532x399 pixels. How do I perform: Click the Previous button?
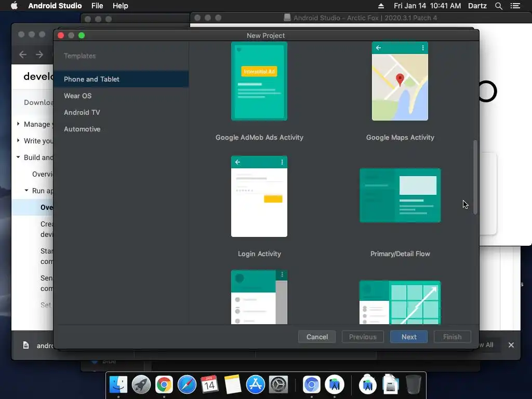[363, 337]
